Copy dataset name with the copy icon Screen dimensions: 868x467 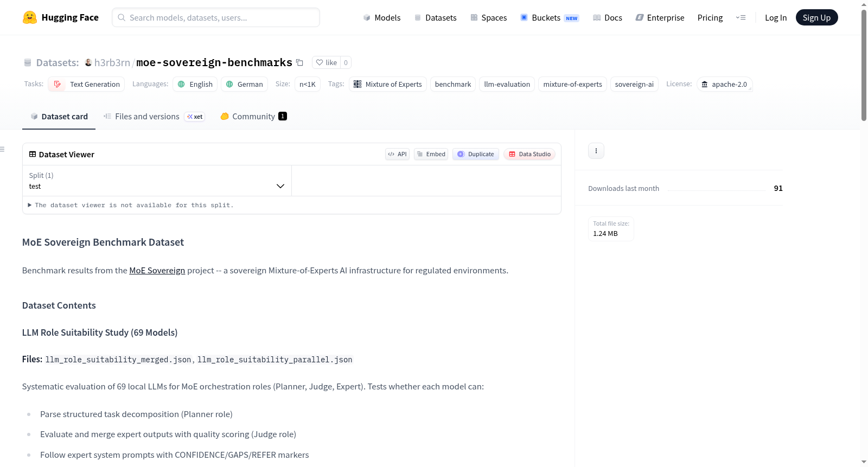pos(299,62)
